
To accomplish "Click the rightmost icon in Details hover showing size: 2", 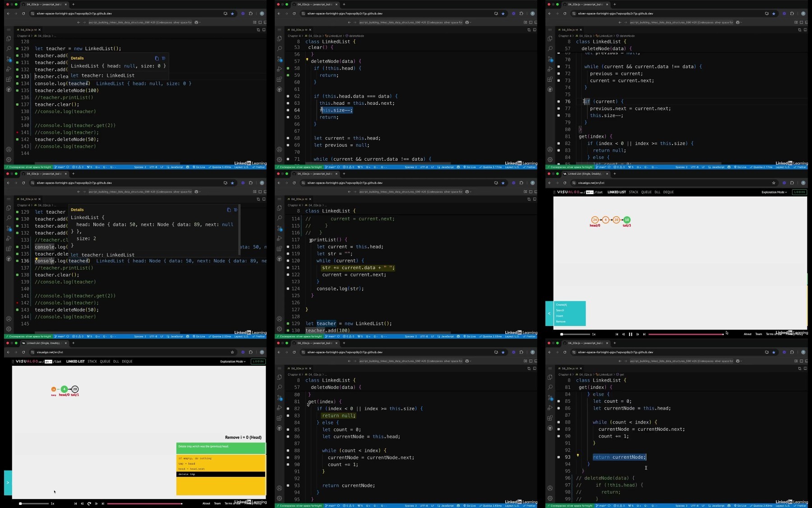I will tap(235, 210).
